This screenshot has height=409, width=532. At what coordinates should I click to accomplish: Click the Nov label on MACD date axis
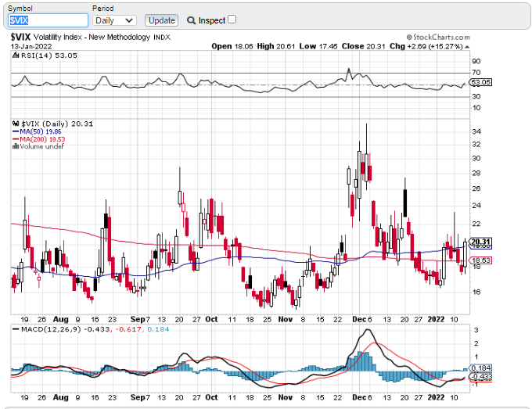point(285,397)
